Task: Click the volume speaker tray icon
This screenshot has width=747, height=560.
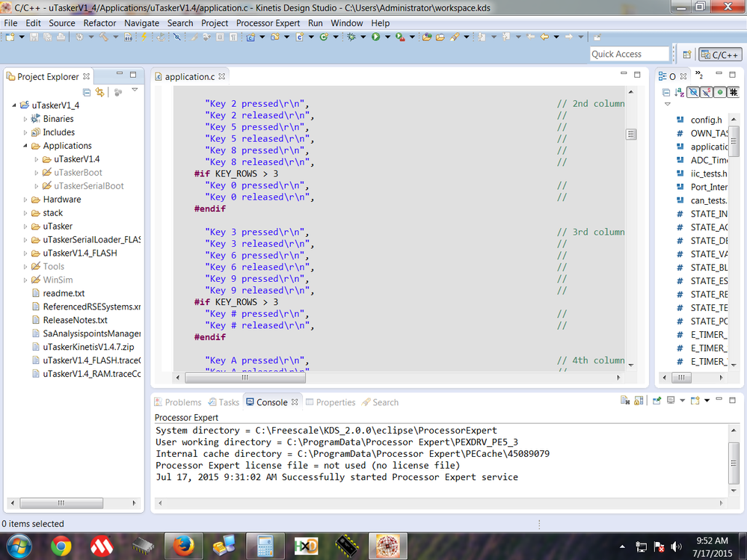Action: pos(675,547)
